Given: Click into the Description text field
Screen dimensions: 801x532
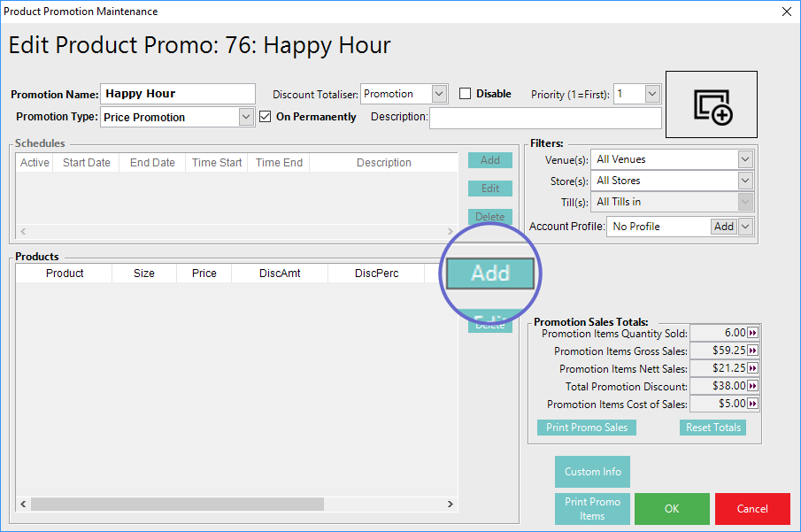Looking at the screenshot, I should pyautogui.click(x=544, y=118).
